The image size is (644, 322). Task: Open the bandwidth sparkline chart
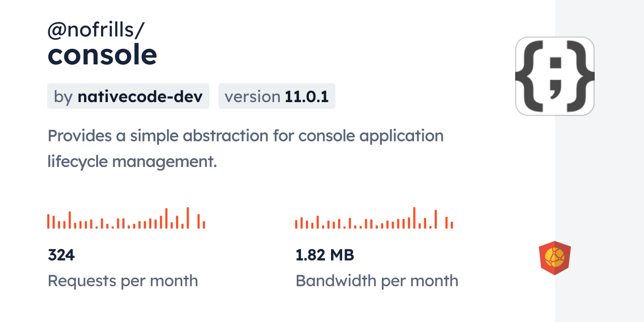374,218
